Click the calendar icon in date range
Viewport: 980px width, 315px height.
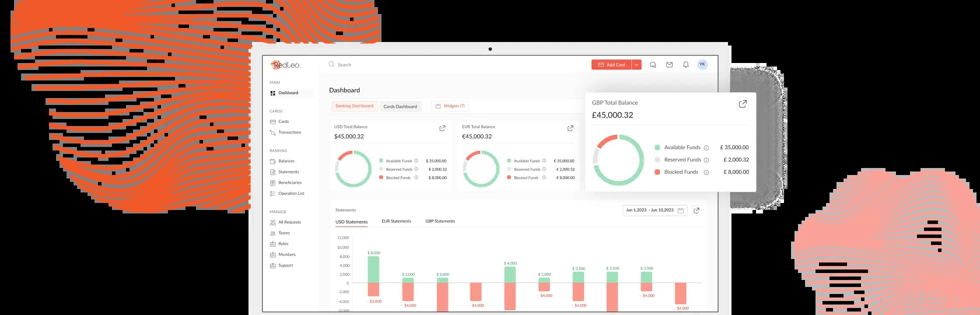pyautogui.click(x=681, y=210)
